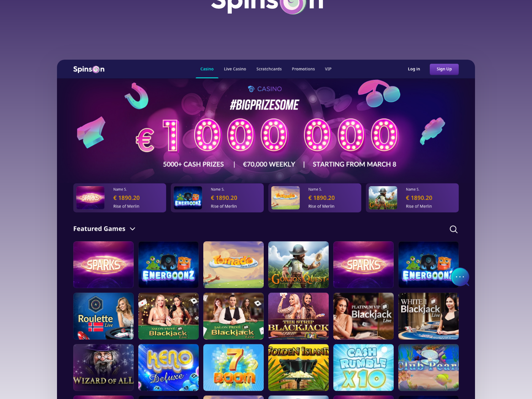
Task: Play the 7 Boom game
Action: [233, 367]
